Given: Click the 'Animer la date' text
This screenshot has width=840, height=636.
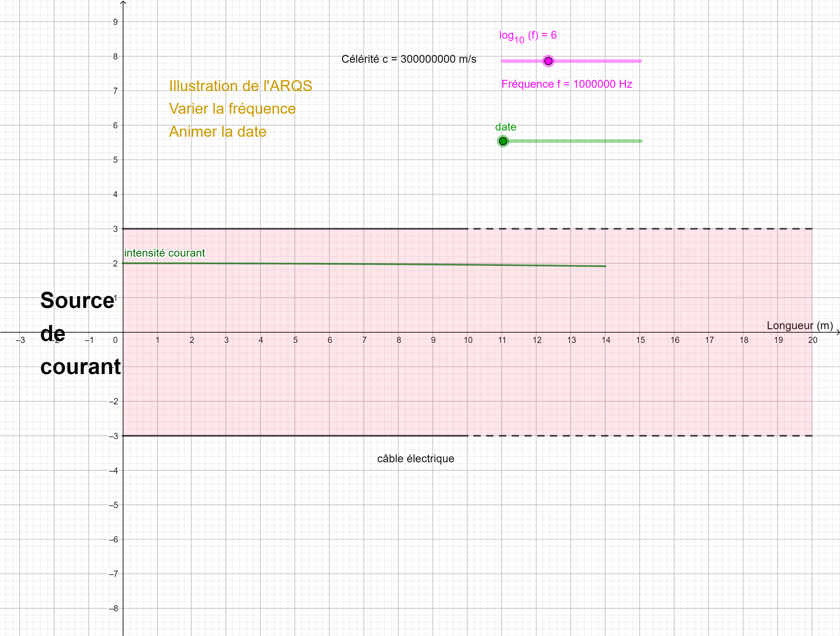Looking at the screenshot, I should click(218, 132).
